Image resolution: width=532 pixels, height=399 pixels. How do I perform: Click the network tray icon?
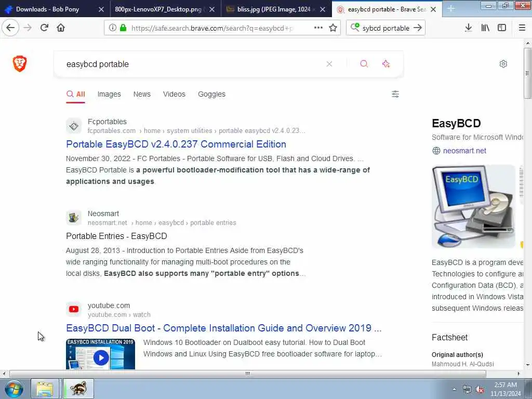(467, 390)
